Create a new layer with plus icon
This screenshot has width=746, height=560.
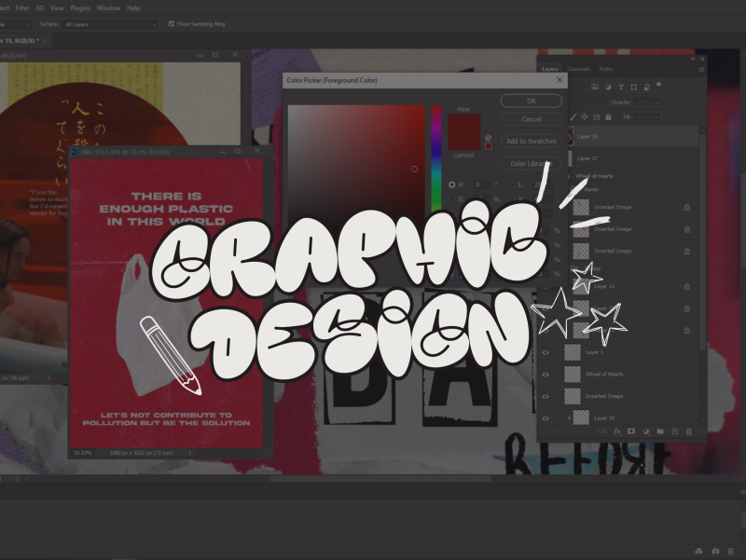(674, 431)
